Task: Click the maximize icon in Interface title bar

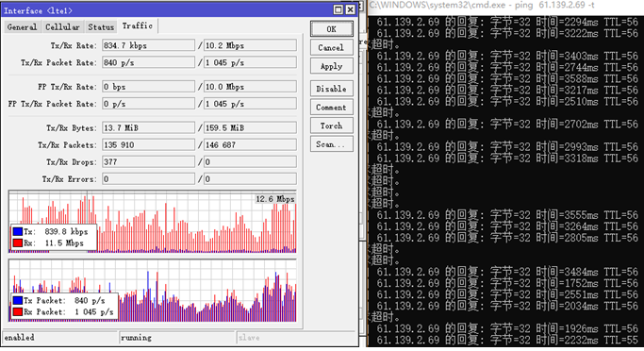Action: click(x=338, y=9)
